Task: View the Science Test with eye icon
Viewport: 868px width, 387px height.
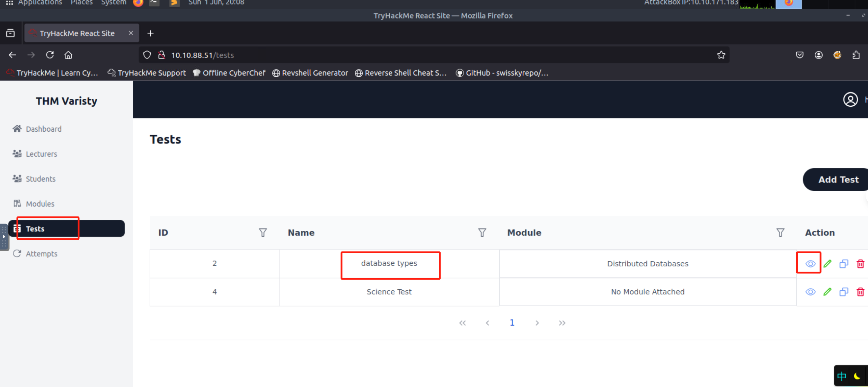Action: [x=810, y=292]
